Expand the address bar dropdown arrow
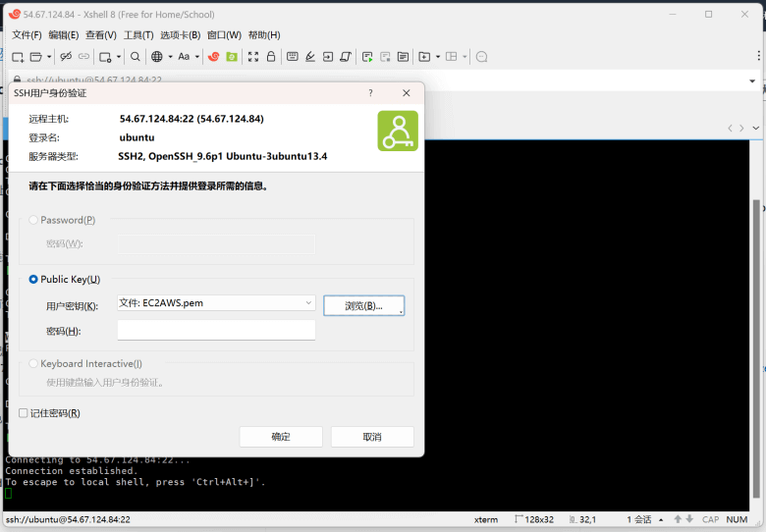Viewport: 766px width, 532px height. pos(752,81)
